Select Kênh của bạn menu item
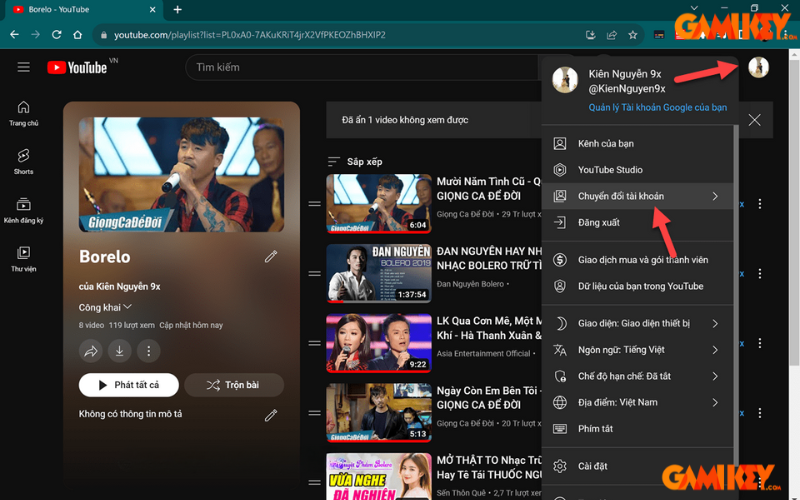800x500 pixels. pos(637,144)
